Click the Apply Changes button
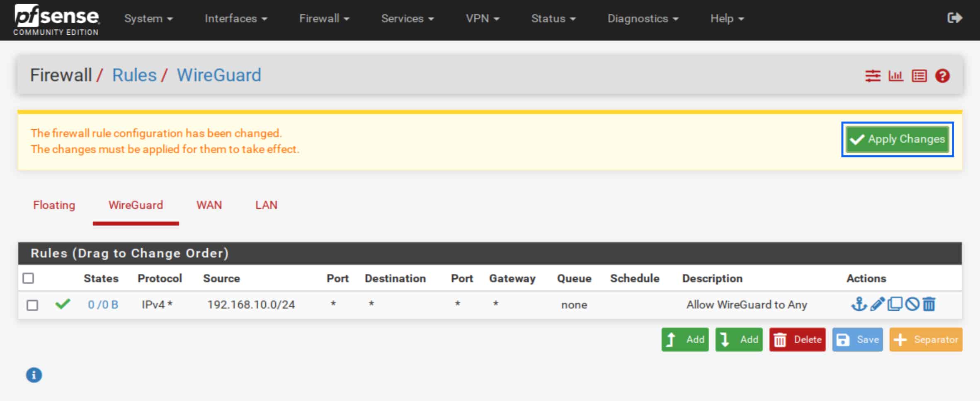 click(x=898, y=139)
